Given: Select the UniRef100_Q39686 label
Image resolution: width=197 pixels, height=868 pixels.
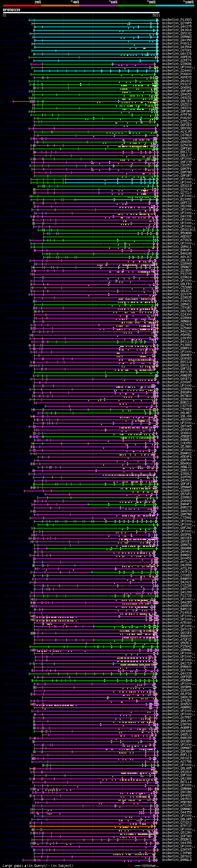Looking at the screenshot, I should point(177,64).
